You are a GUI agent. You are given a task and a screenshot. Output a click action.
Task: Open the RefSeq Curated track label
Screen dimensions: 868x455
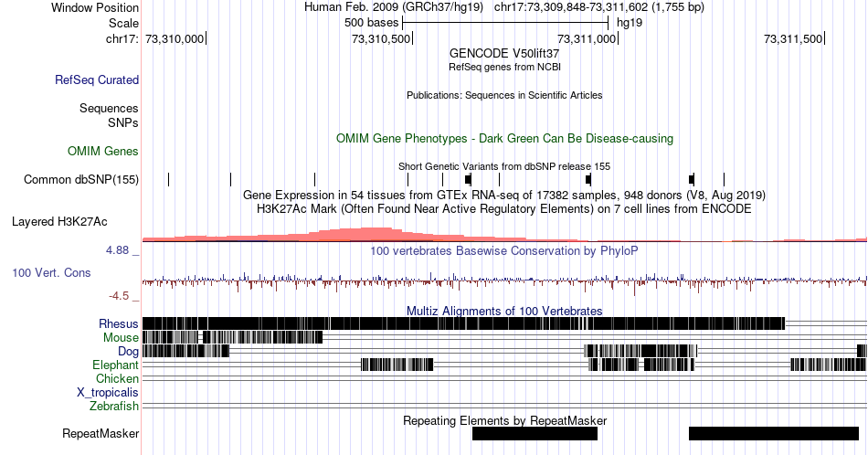pyautogui.click(x=97, y=79)
